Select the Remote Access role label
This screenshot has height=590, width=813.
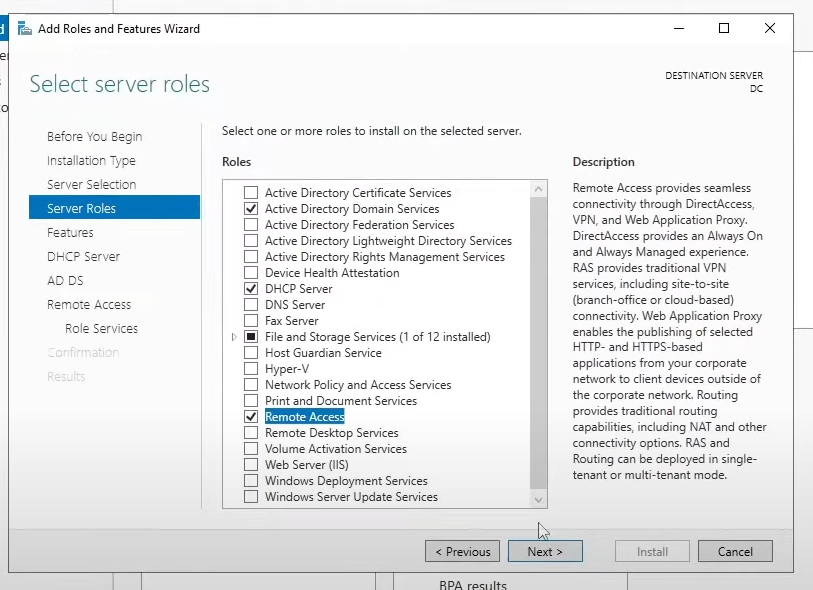(x=305, y=417)
